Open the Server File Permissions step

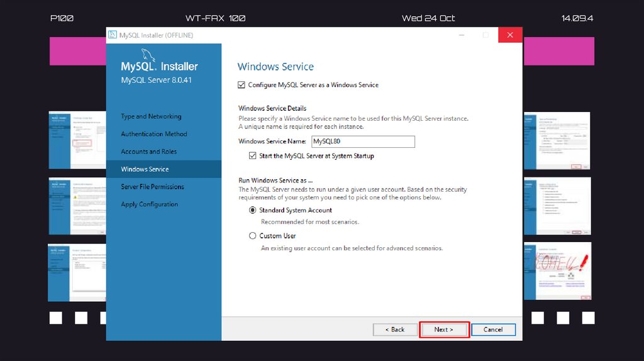pyautogui.click(x=152, y=187)
